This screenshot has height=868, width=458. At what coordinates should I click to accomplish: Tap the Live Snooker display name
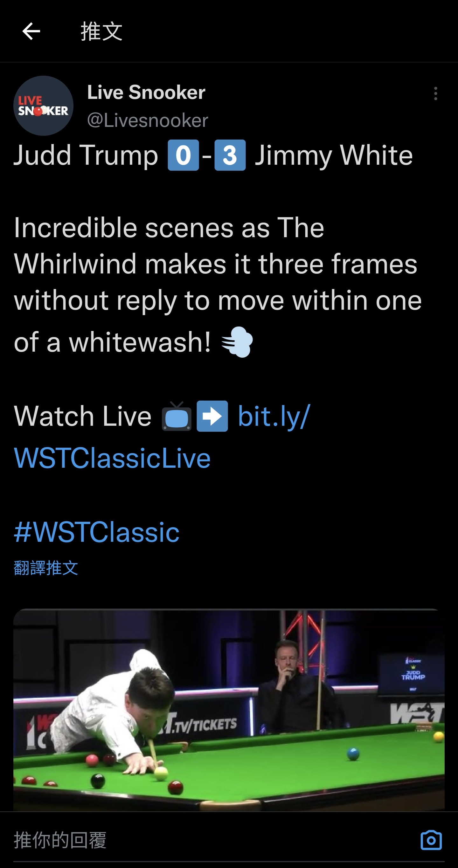pos(146,92)
